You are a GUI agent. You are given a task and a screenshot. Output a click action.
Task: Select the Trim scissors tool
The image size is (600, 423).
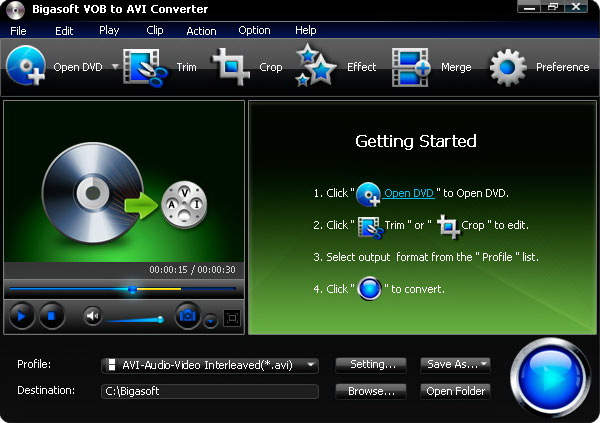(145, 67)
